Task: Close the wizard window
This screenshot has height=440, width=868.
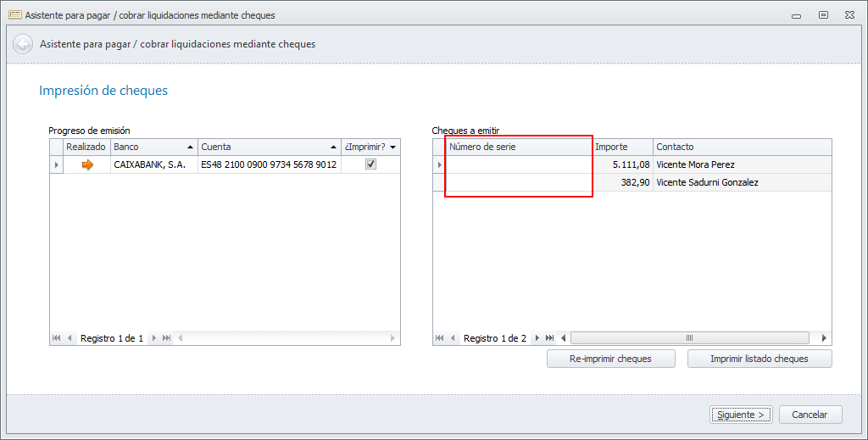Action: [x=849, y=15]
